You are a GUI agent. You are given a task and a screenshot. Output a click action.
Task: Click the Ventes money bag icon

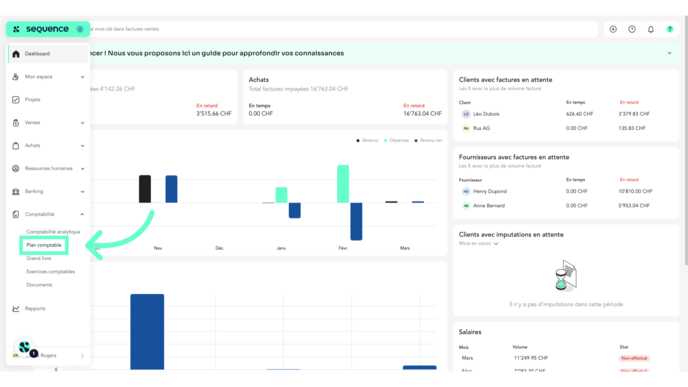coord(16,123)
